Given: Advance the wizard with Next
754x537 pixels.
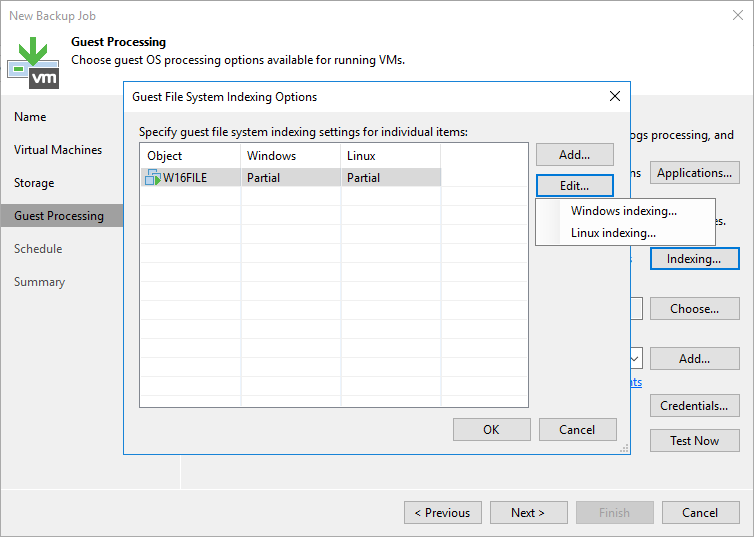Looking at the screenshot, I should coord(527,513).
